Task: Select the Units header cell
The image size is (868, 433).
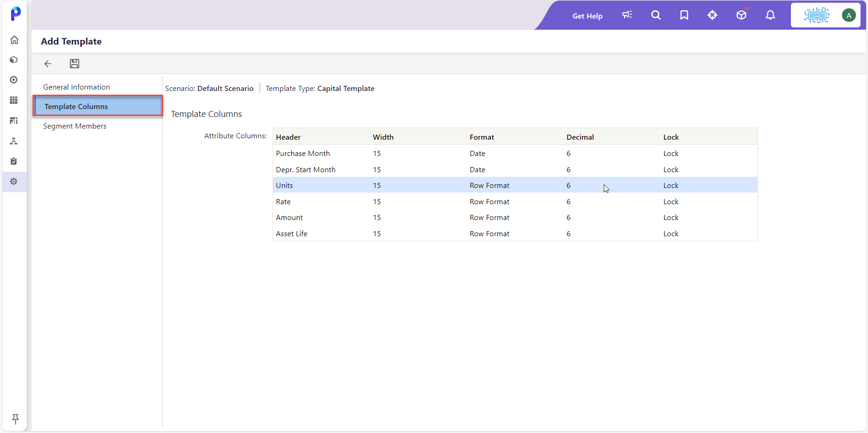Action: 284,185
